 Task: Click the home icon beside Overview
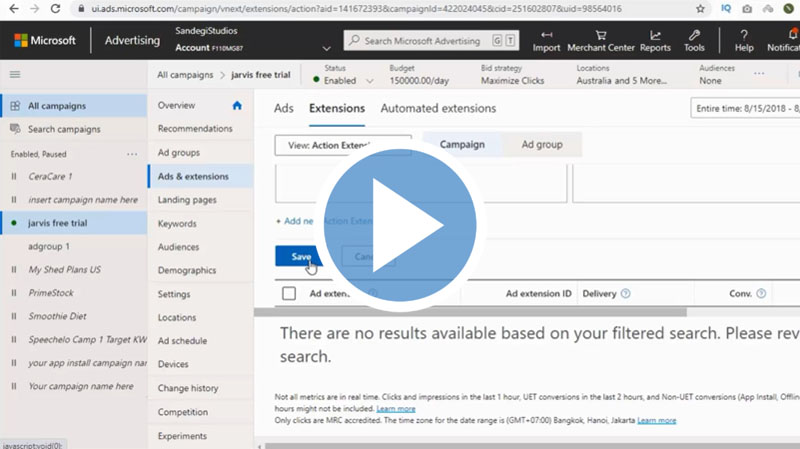pos(237,105)
